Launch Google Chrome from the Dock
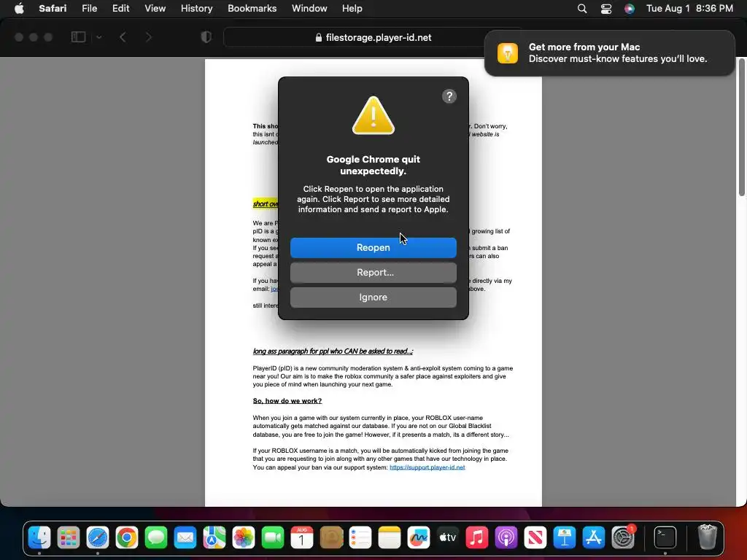This screenshot has width=747, height=560. (x=127, y=537)
